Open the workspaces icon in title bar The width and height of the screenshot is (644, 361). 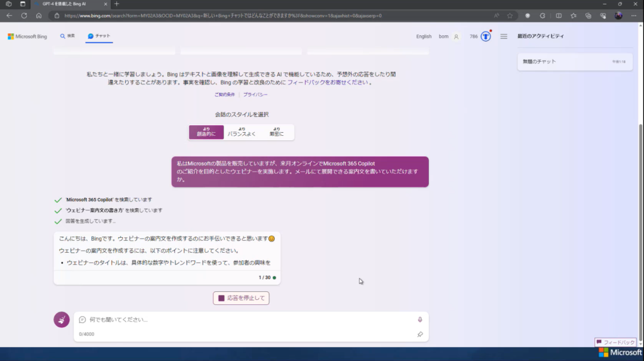9,4
